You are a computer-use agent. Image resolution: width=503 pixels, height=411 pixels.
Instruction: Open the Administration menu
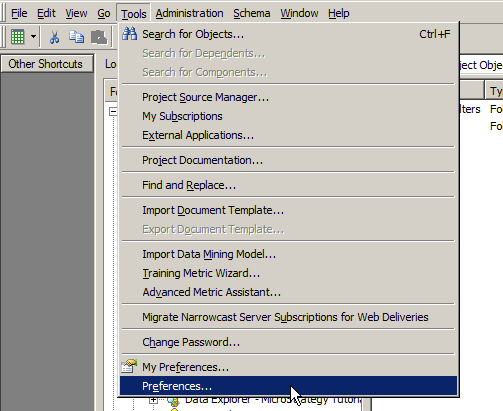(189, 13)
